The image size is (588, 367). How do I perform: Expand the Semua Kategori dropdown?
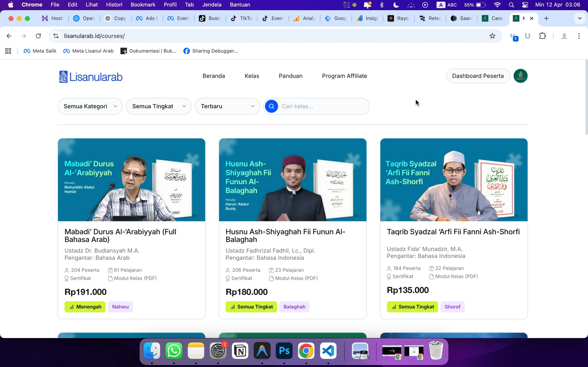click(90, 106)
